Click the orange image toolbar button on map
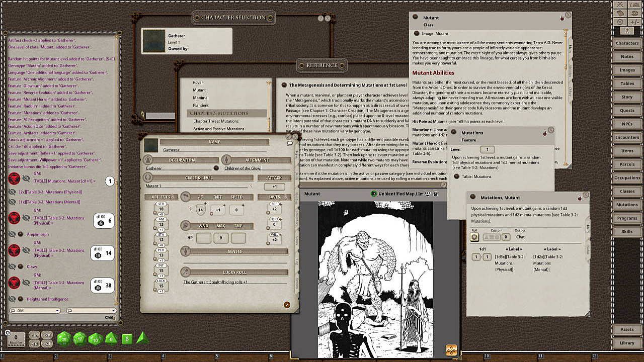This screenshot has width=644, height=362. (451, 350)
